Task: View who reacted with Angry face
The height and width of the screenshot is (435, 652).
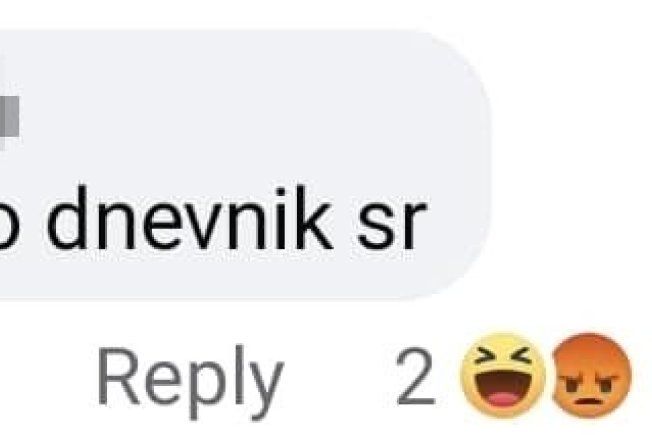Action: [x=591, y=376]
